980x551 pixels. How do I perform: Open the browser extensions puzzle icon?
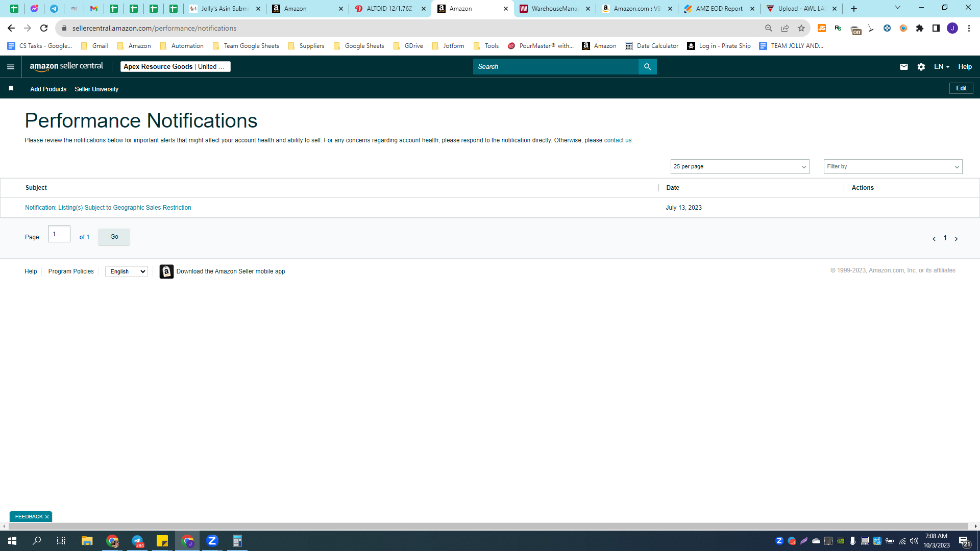coord(920,28)
